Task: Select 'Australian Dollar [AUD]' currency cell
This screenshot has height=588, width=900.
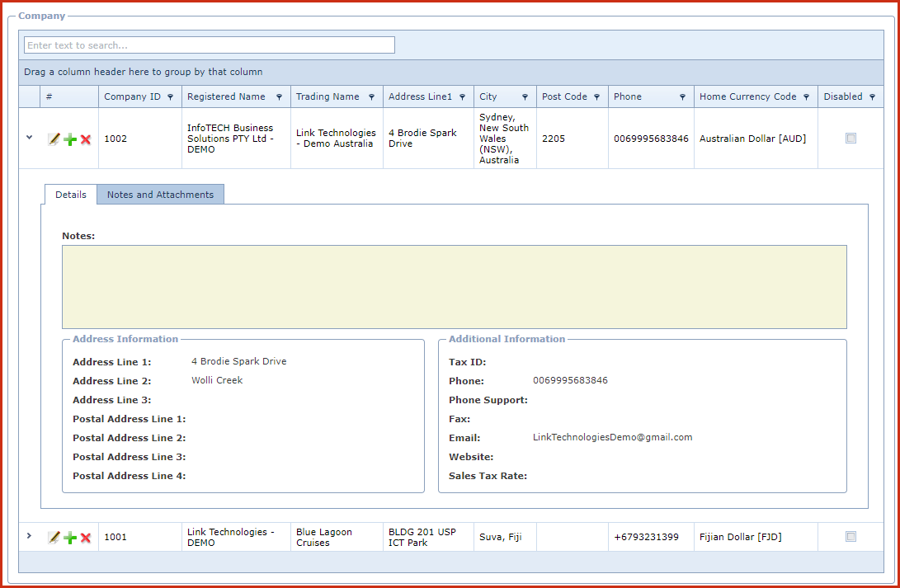Action: click(756, 139)
